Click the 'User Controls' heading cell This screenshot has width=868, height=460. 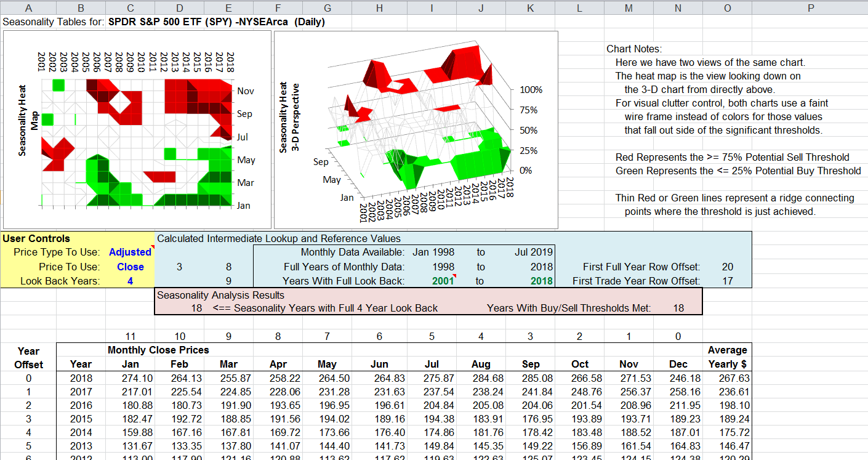click(37, 238)
